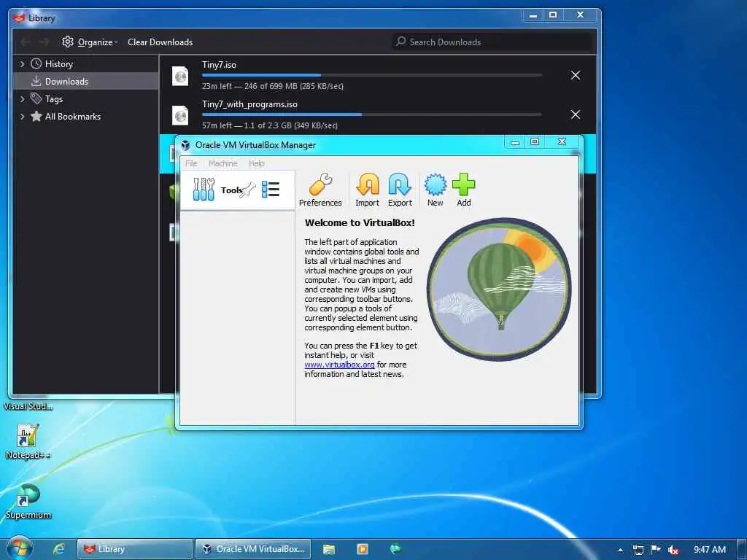Click the Import appliance icon
The width and height of the screenshot is (747, 560).
(368, 190)
